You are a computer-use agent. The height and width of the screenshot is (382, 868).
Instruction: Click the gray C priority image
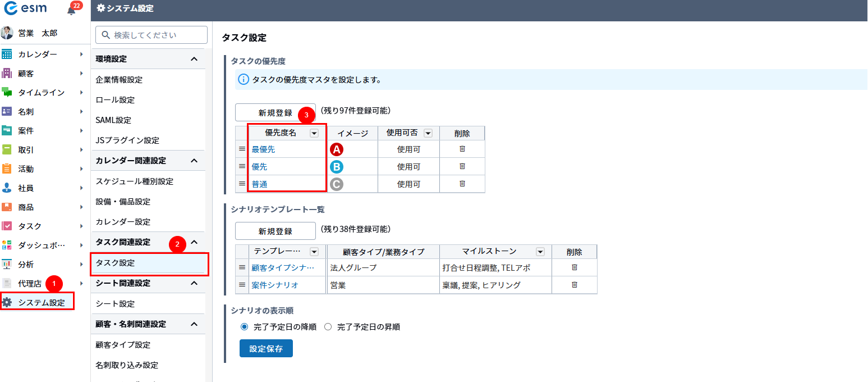(x=337, y=184)
